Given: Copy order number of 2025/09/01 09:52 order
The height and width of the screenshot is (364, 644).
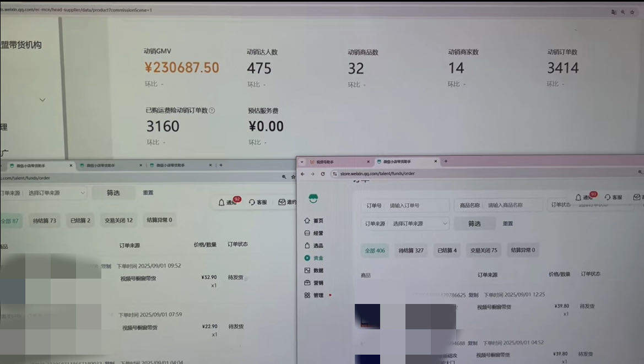Looking at the screenshot, I should coord(106,267).
